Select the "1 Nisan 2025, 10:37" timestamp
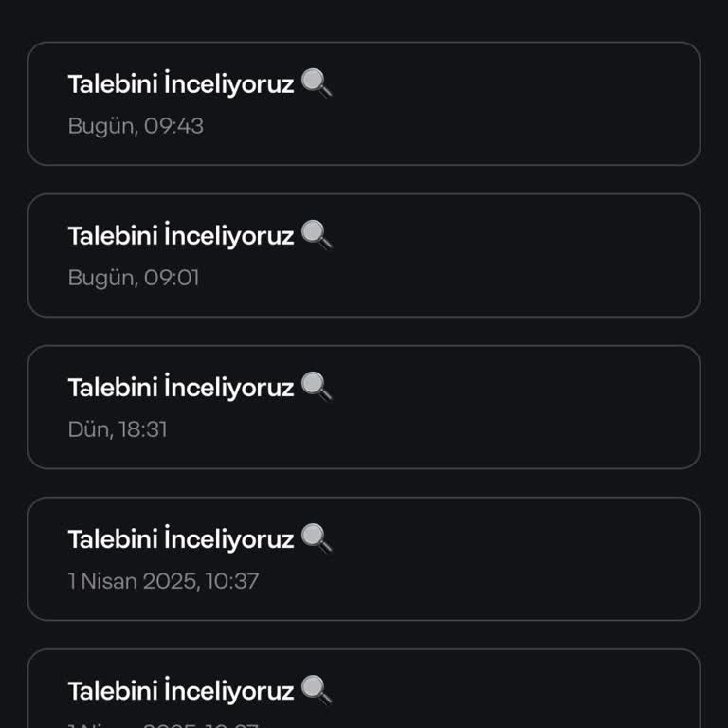The width and height of the screenshot is (728, 728). 163,581
